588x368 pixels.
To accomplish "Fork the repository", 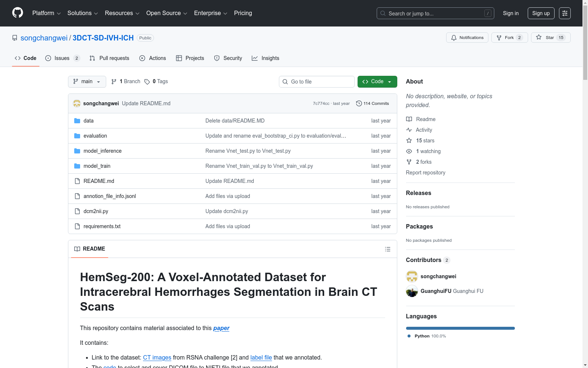I will click(x=509, y=38).
